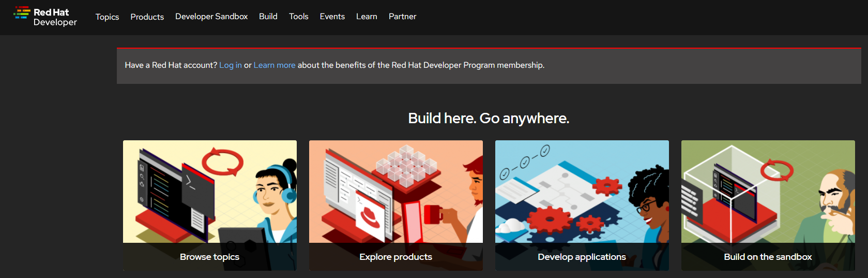The image size is (868, 278).
Task: Open the Explore products card image
Action: pyautogui.click(x=396, y=192)
